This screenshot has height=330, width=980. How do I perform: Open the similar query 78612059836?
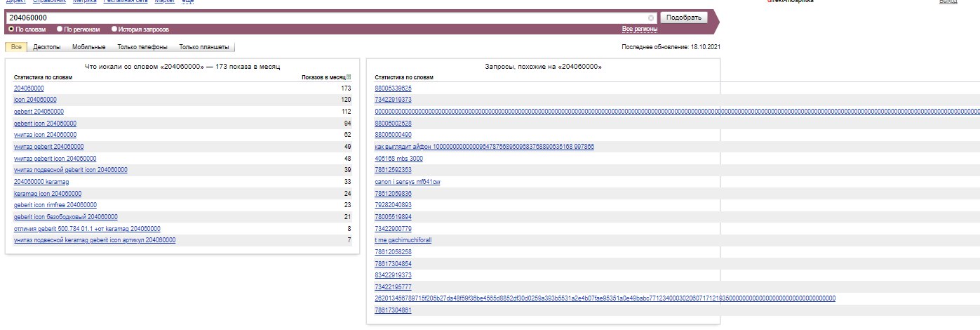click(394, 194)
